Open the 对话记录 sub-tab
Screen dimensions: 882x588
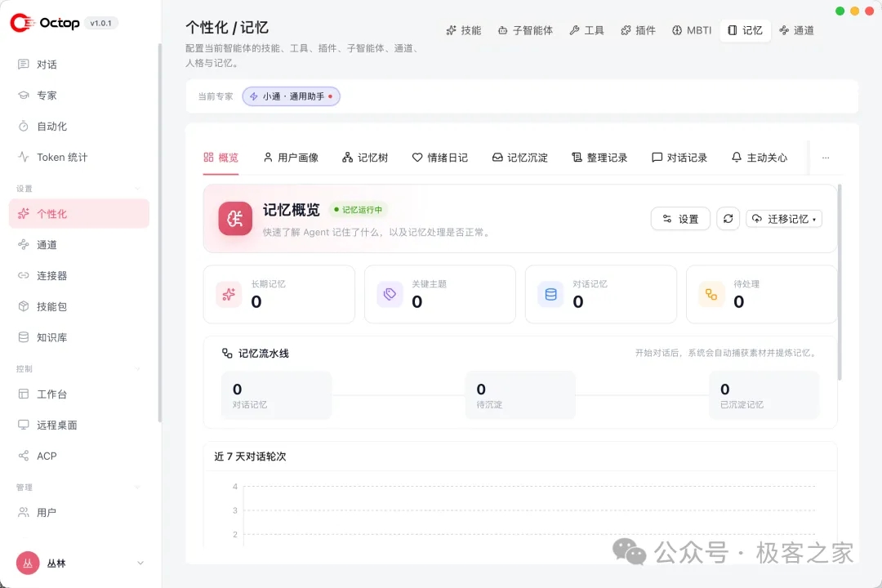(679, 158)
